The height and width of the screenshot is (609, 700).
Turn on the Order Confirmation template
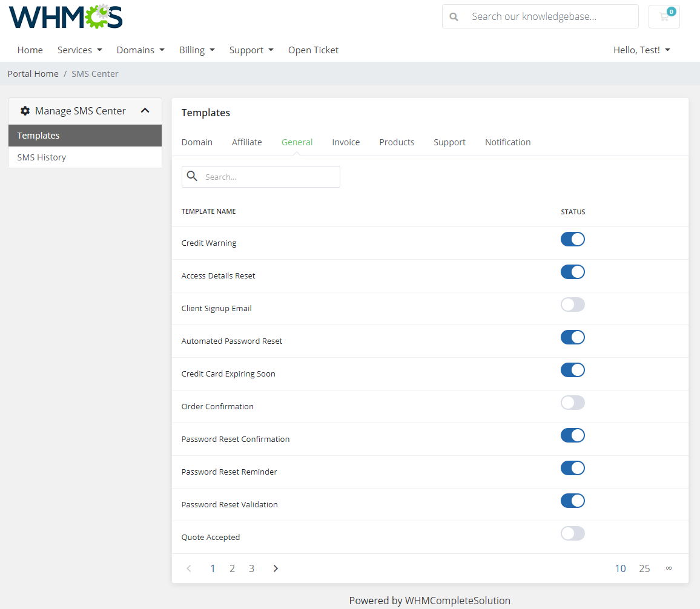pos(572,403)
